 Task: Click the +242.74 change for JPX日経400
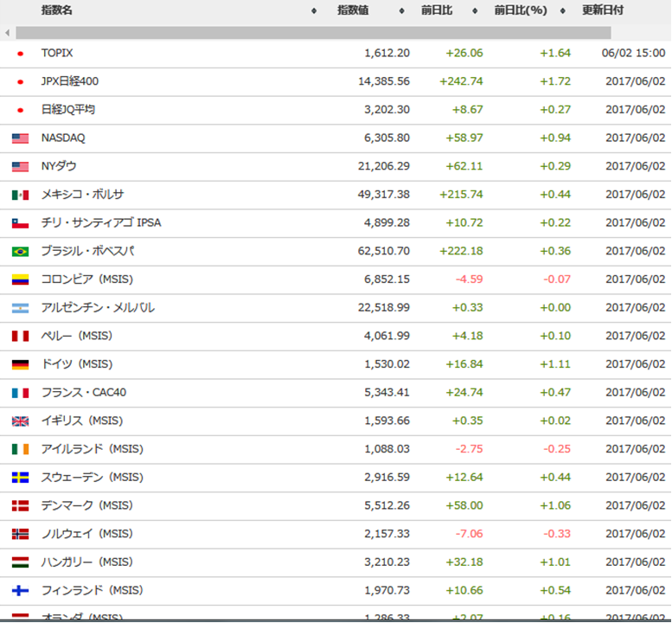tap(461, 81)
